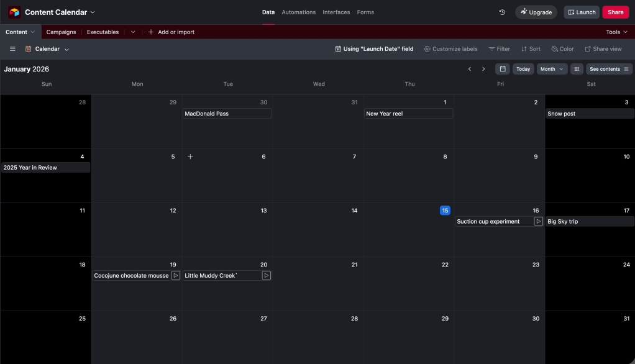Switch to the Automations tab
Image resolution: width=635 pixels, height=364 pixels.
tap(298, 12)
